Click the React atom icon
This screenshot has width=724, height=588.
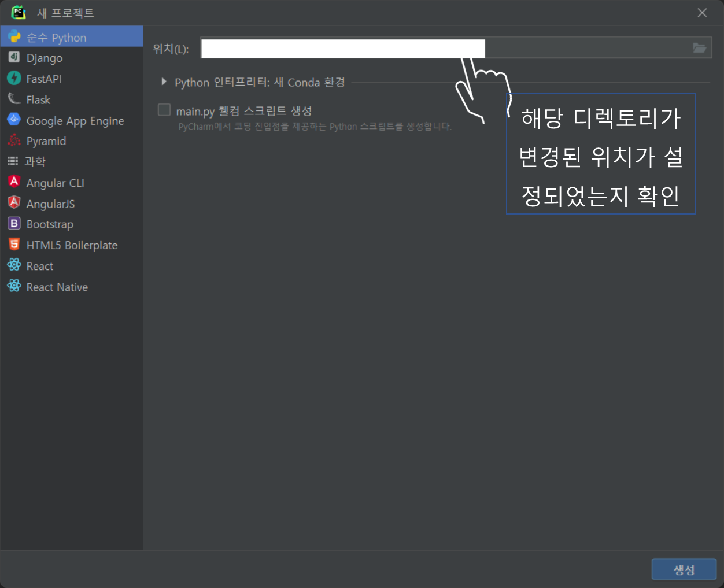coord(14,265)
